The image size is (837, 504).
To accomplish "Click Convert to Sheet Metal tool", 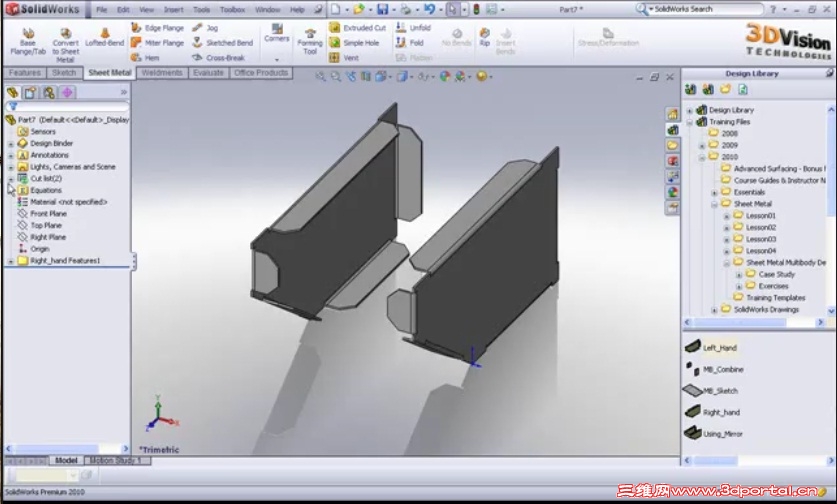I will point(66,45).
